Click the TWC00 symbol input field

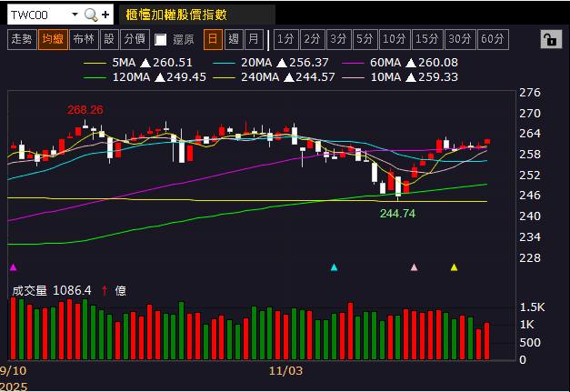[x=39, y=15]
